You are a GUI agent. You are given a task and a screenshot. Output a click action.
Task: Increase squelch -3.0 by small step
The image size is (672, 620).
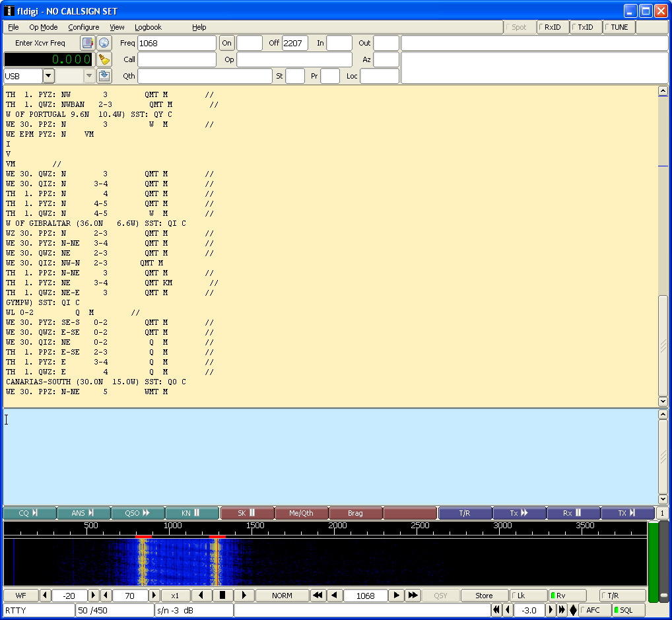pyautogui.click(x=551, y=609)
